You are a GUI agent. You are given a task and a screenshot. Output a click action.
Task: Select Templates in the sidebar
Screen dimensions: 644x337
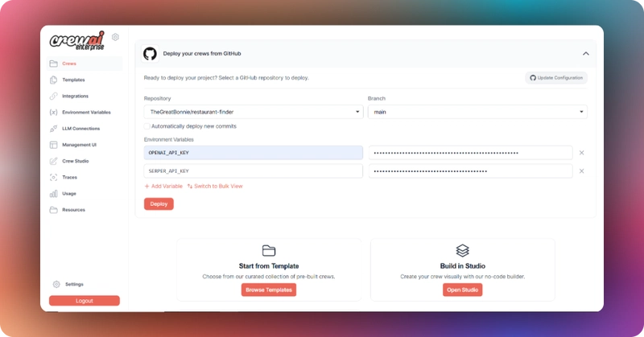coord(73,80)
